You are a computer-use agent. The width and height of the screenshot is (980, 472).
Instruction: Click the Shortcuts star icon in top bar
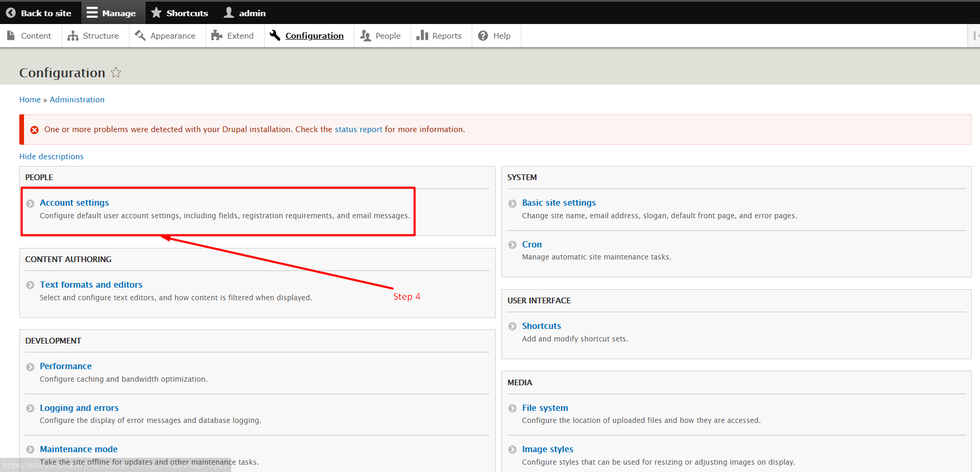(x=156, y=13)
